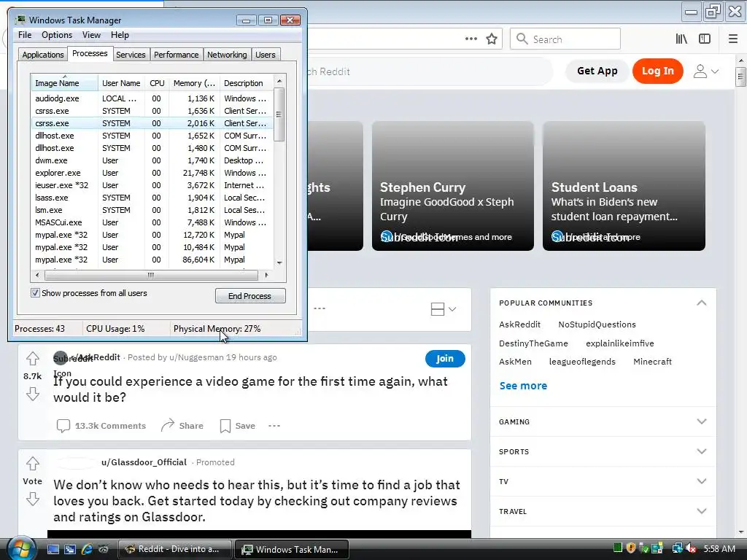Upvote the AskReddit video game post
The image size is (747, 560).
point(32,357)
